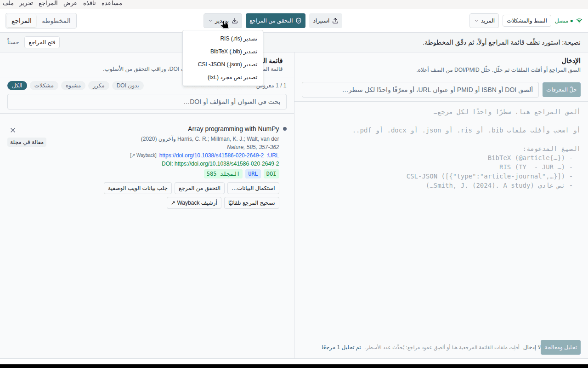Open the doi.org URL link
This screenshot has width=588, height=368.
coord(211,155)
